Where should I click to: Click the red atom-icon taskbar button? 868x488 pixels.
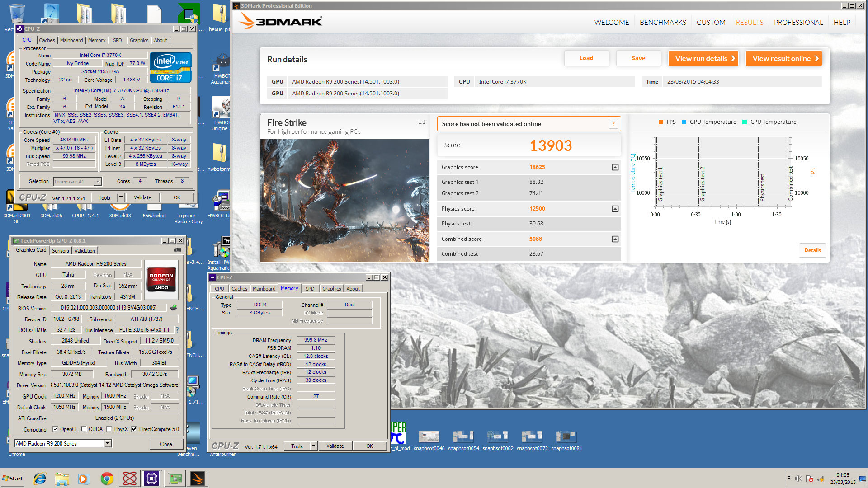pyautogui.click(x=129, y=479)
